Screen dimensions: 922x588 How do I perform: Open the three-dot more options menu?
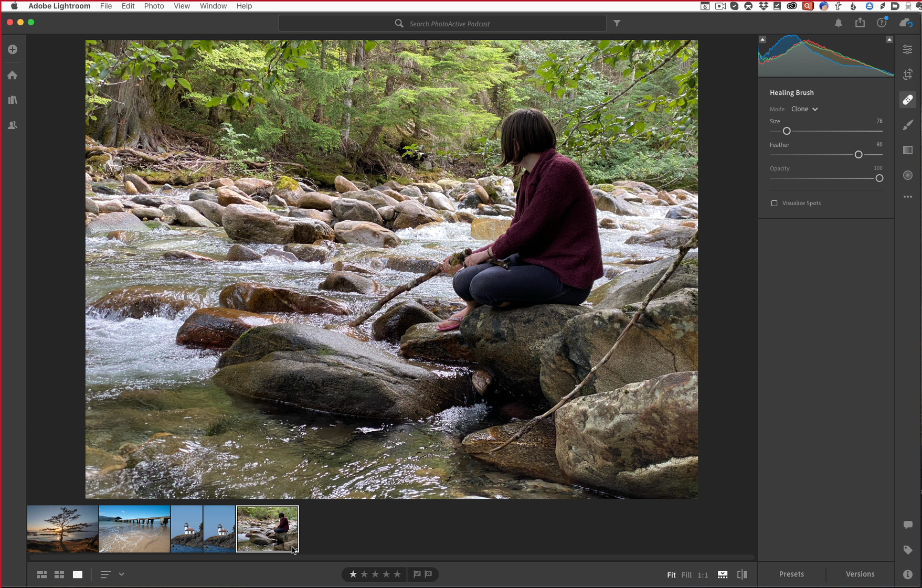tap(908, 197)
